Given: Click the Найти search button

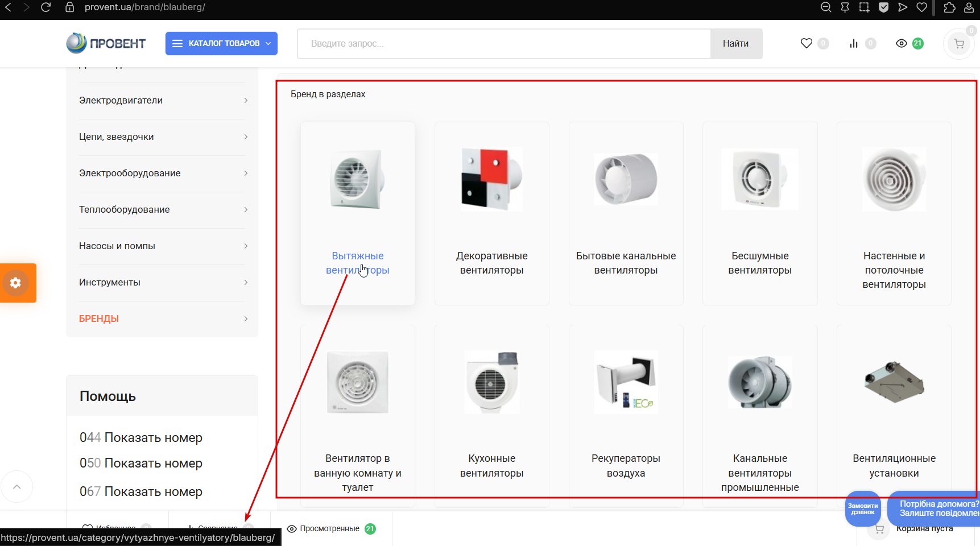Looking at the screenshot, I should [736, 44].
